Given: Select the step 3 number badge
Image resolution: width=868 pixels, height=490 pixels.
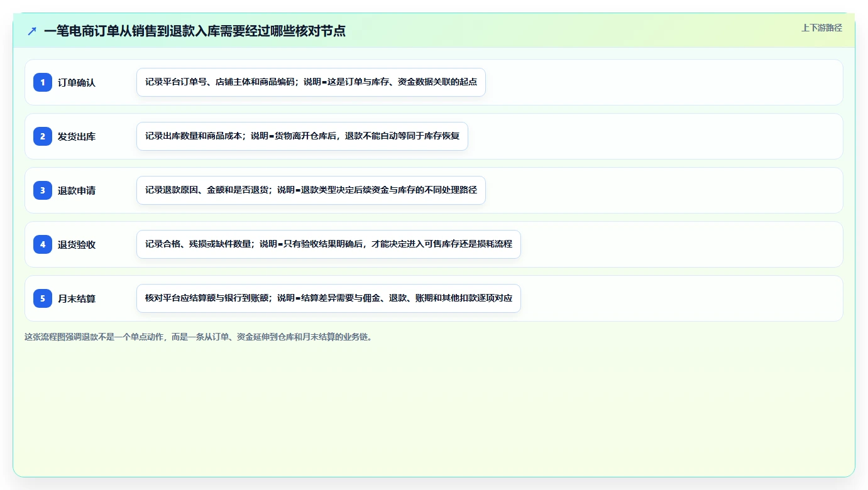Looking at the screenshot, I should [x=43, y=190].
